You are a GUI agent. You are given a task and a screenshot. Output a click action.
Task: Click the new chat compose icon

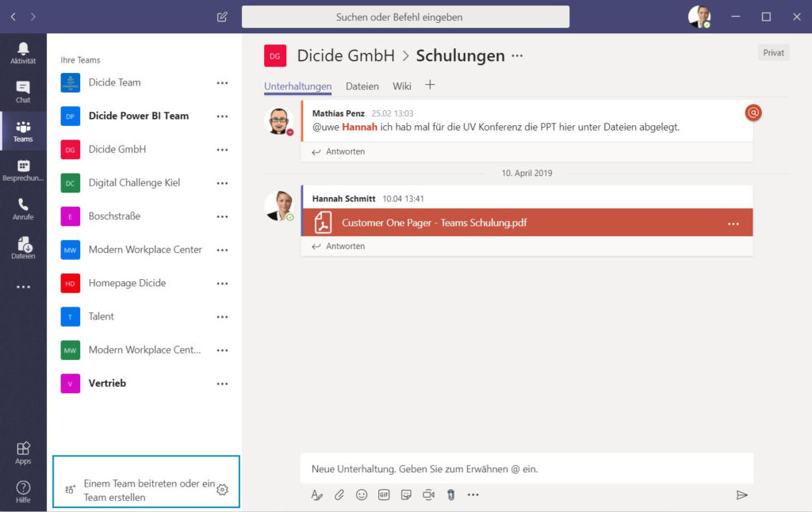coord(222,17)
